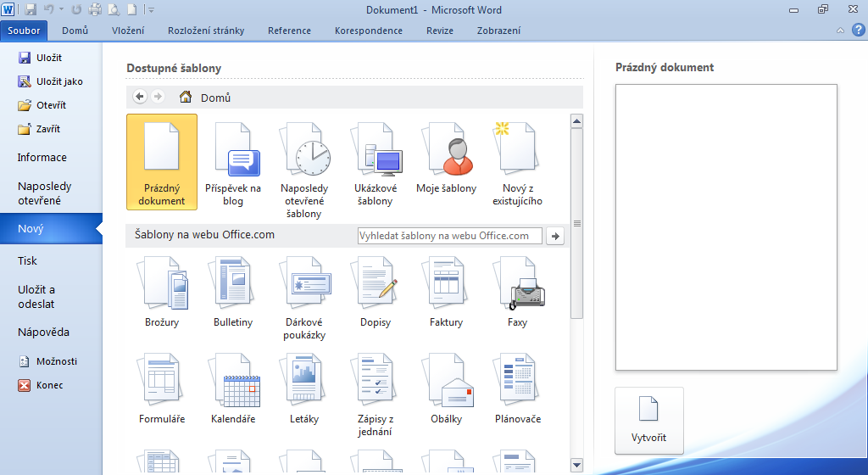The image size is (868, 475).
Task: Open Moje šablony
Action: 446,159
